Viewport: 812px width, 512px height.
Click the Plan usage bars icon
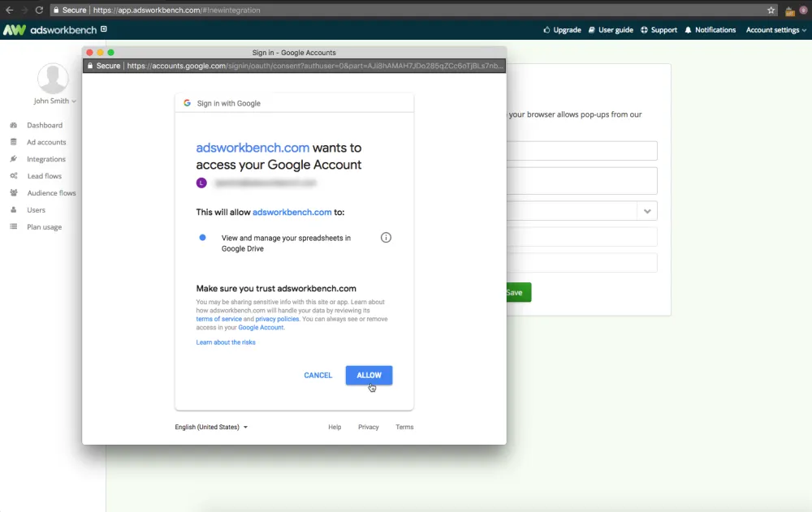point(14,226)
